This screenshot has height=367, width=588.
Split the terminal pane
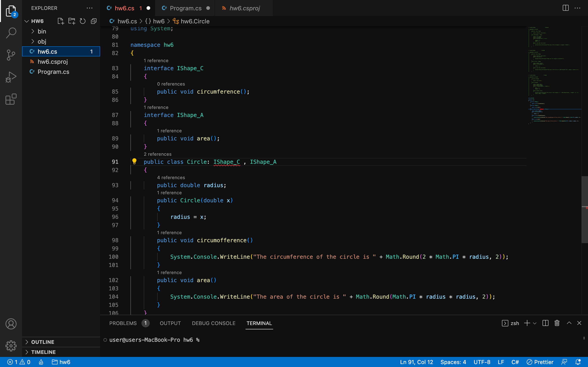tap(545, 323)
